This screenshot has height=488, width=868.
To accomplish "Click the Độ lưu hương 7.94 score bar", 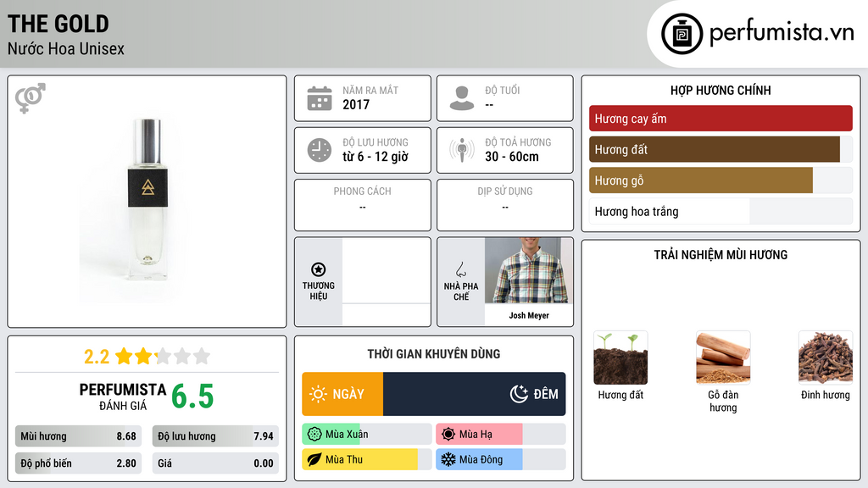I will tap(215, 436).
